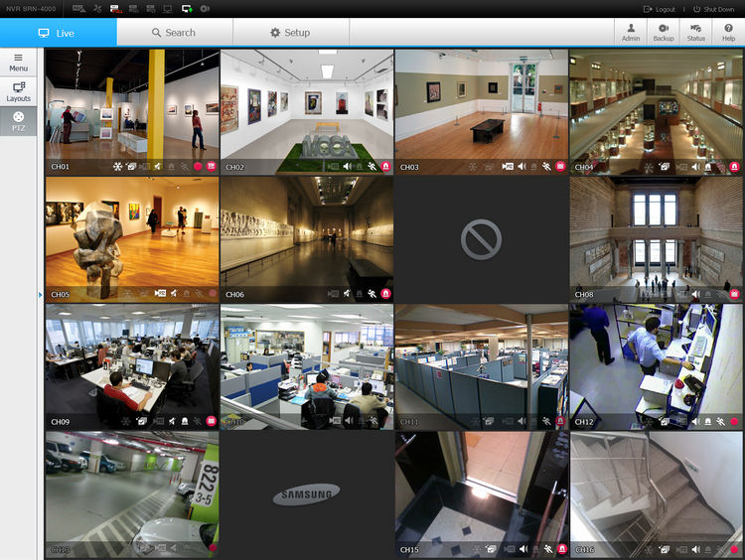Click the Logout button

(662, 9)
